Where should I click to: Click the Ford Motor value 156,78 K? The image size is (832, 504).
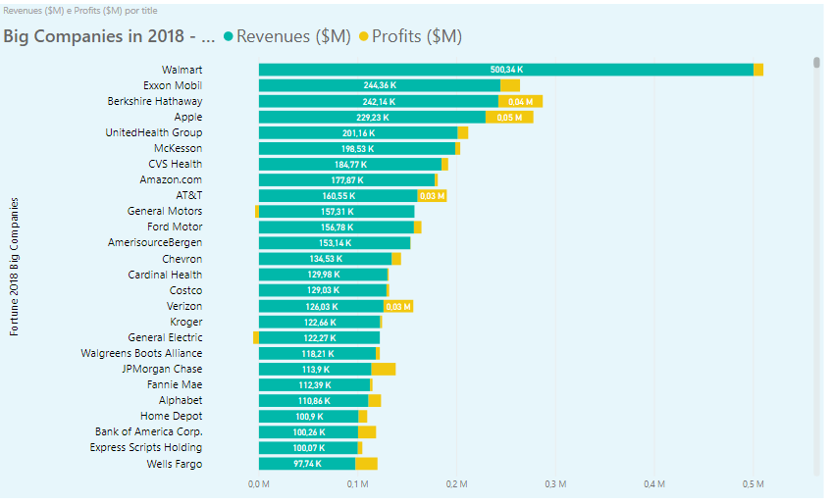[x=337, y=227]
